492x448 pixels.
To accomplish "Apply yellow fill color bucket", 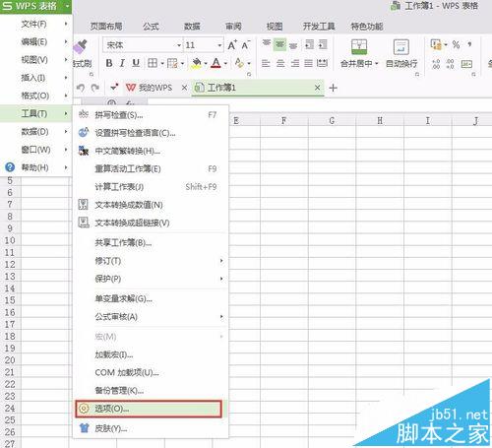I will click(196, 63).
